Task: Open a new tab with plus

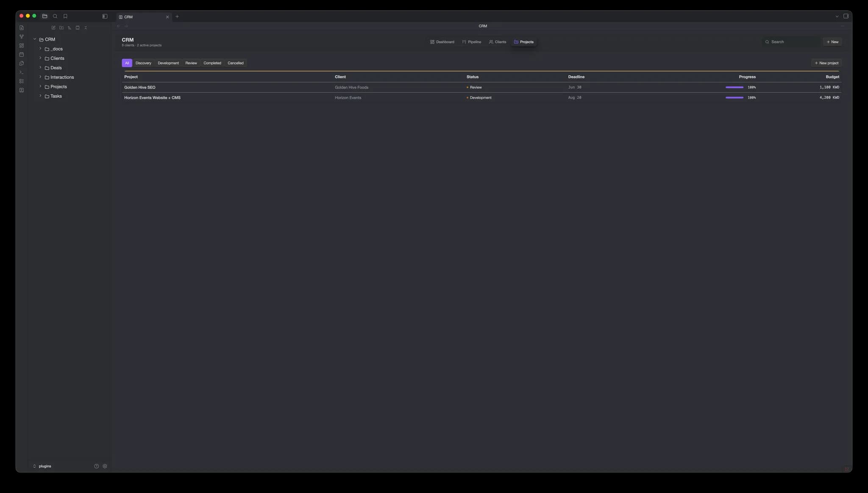Action: point(177,17)
